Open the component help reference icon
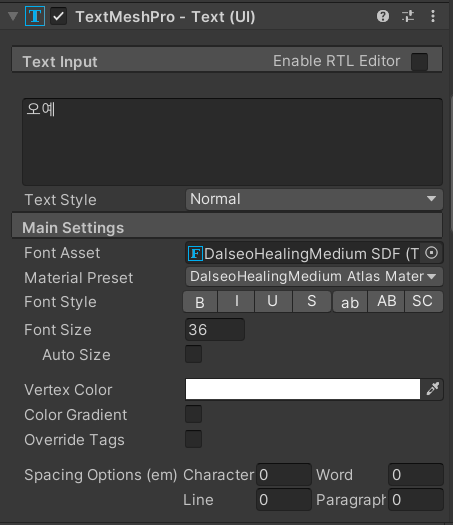The image size is (453, 525). point(383,16)
